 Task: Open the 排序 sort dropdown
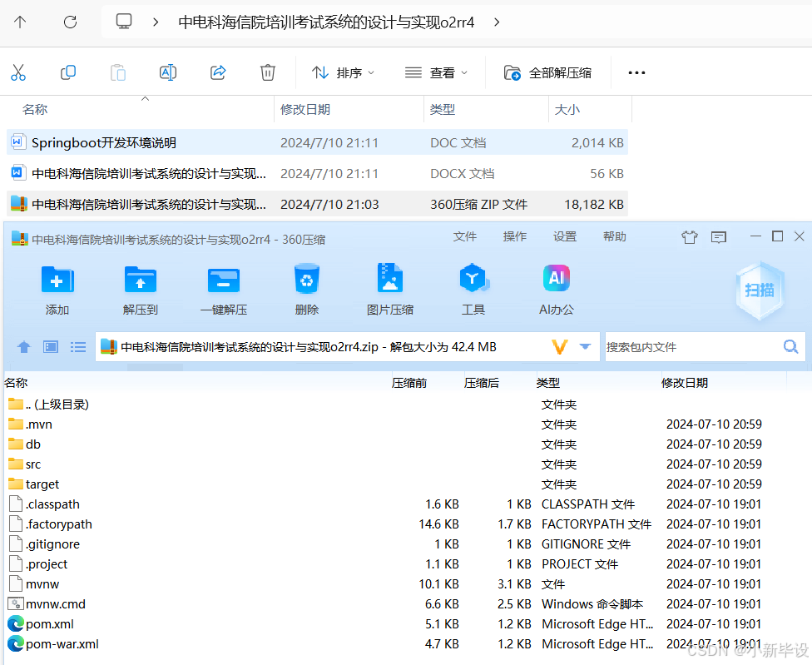tap(341, 72)
